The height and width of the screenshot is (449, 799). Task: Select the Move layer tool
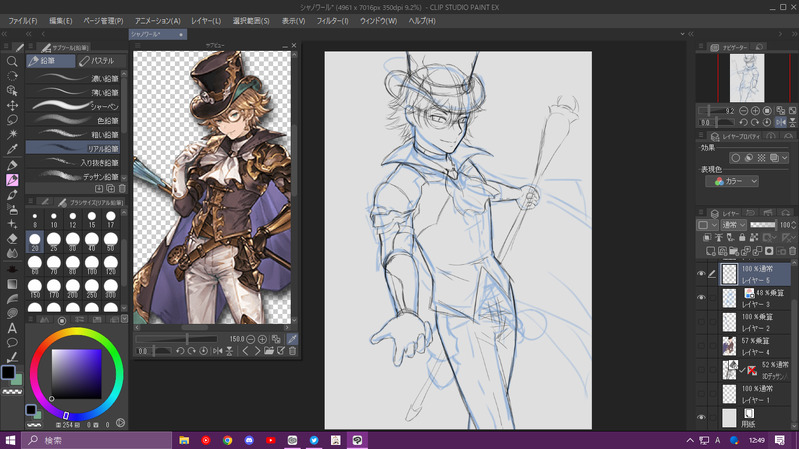[12, 105]
